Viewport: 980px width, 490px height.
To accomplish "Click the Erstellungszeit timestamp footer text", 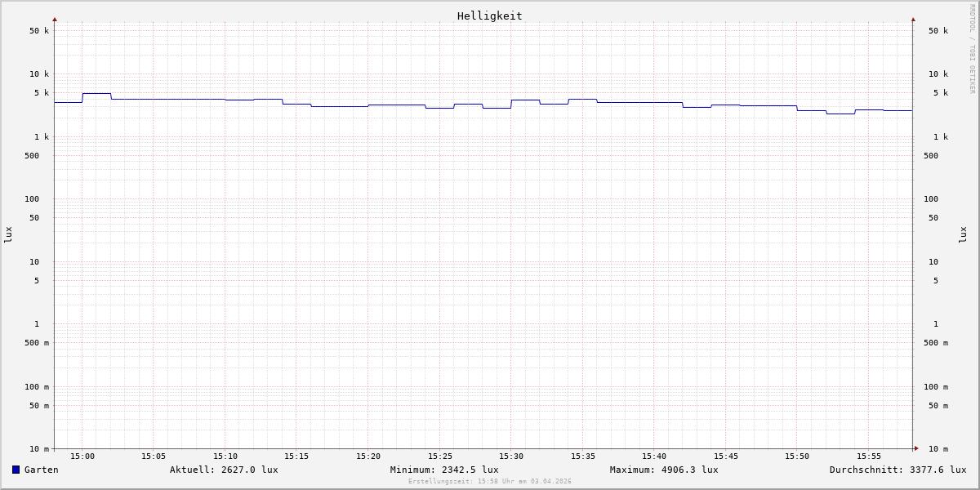I will tap(490, 482).
